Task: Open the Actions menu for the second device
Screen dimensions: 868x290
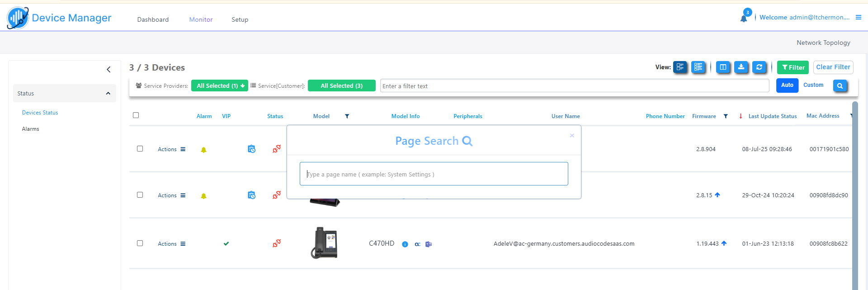Action: pos(171,195)
